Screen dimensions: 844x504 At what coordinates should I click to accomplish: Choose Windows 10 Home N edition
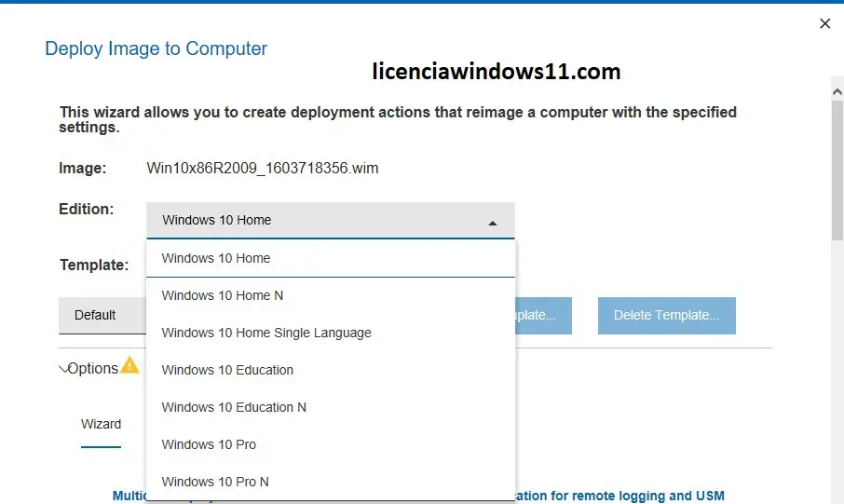click(331, 295)
